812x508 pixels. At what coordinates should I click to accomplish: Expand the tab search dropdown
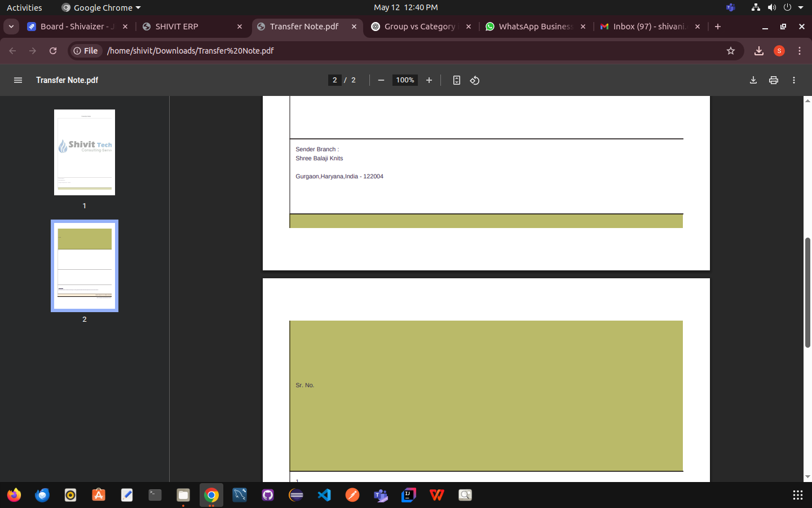[11, 27]
